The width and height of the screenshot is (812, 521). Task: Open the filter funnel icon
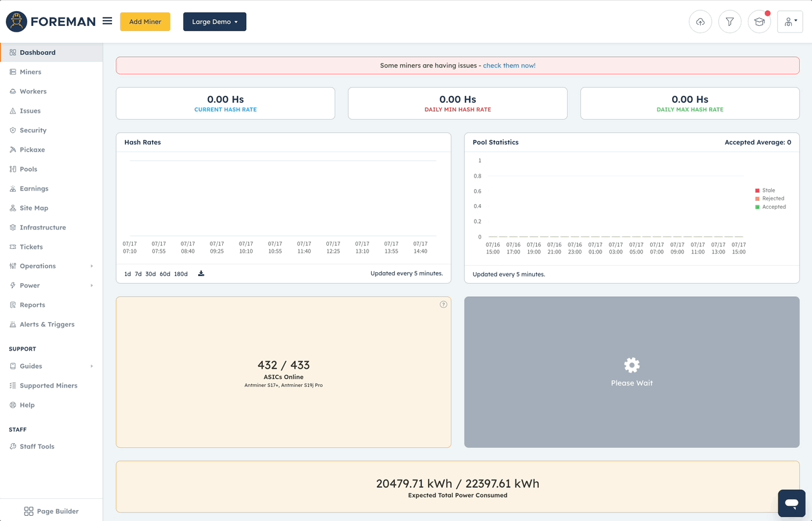click(x=730, y=22)
